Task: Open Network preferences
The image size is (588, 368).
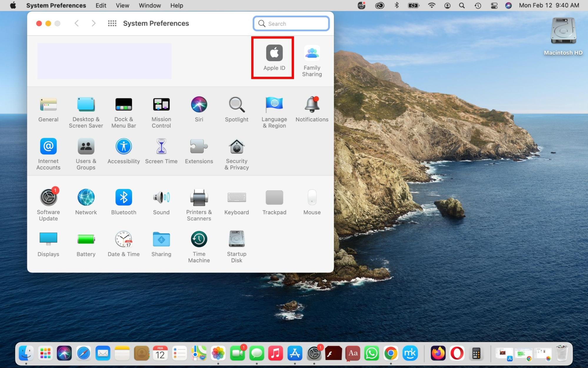Action: pyautogui.click(x=86, y=202)
